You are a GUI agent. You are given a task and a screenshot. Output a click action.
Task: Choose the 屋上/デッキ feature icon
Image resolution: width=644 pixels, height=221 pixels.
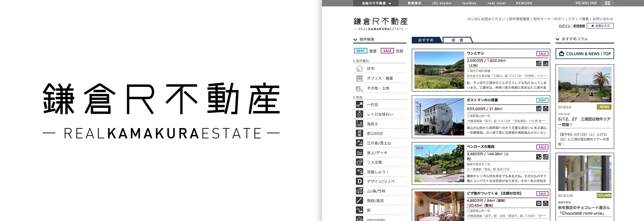(x=359, y=153)
